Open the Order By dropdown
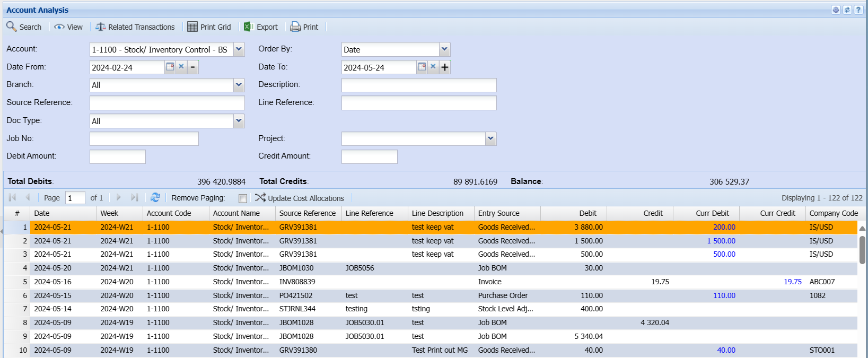Image resolution: width=868 pixels, height=358 pixels. [444, 49]
